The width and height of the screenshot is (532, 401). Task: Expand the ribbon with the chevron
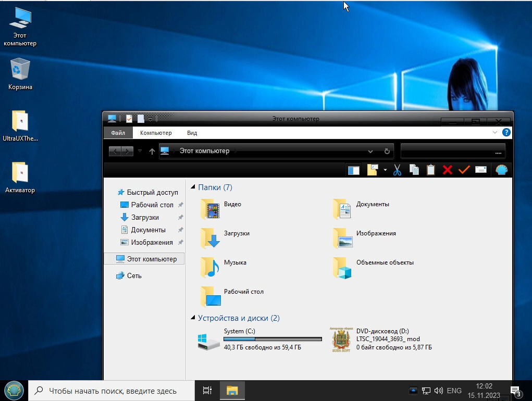[x=495, y=133]
